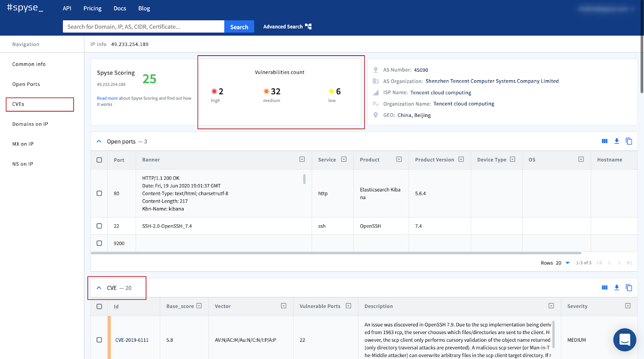Go to last page of Open ports

(630, 263)
